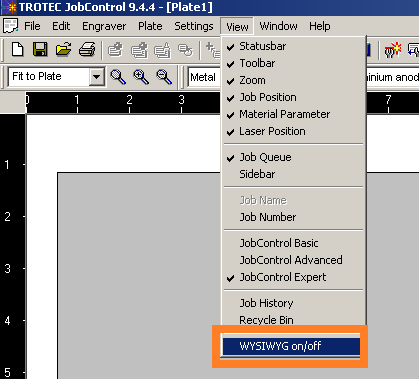
Task: Open the Engraver menu
Action: (x=104, y=26)
